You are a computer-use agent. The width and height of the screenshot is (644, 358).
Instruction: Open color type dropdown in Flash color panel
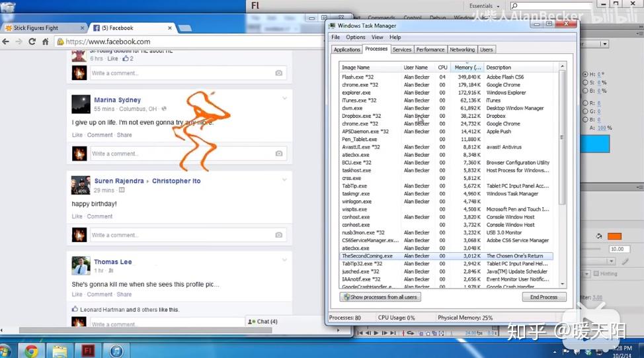[x=604, y=44]
